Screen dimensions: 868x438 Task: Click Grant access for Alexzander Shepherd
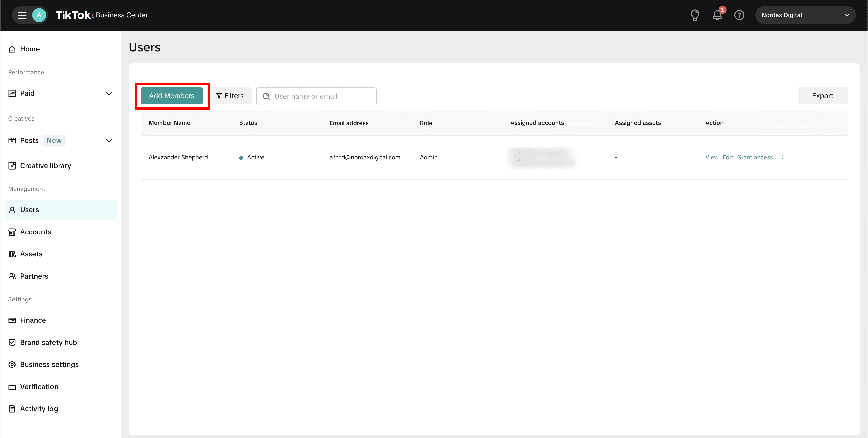755,157
